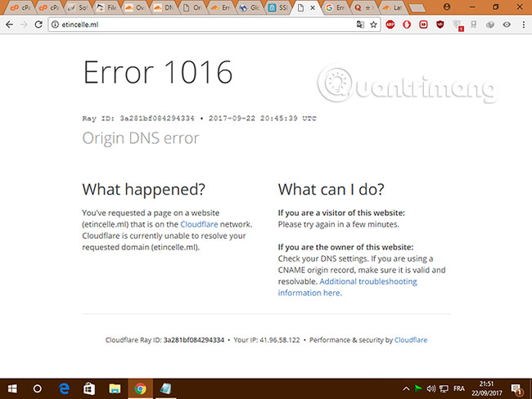Open the Action Center notifications

pyautogui.click(x=516, y=389)
